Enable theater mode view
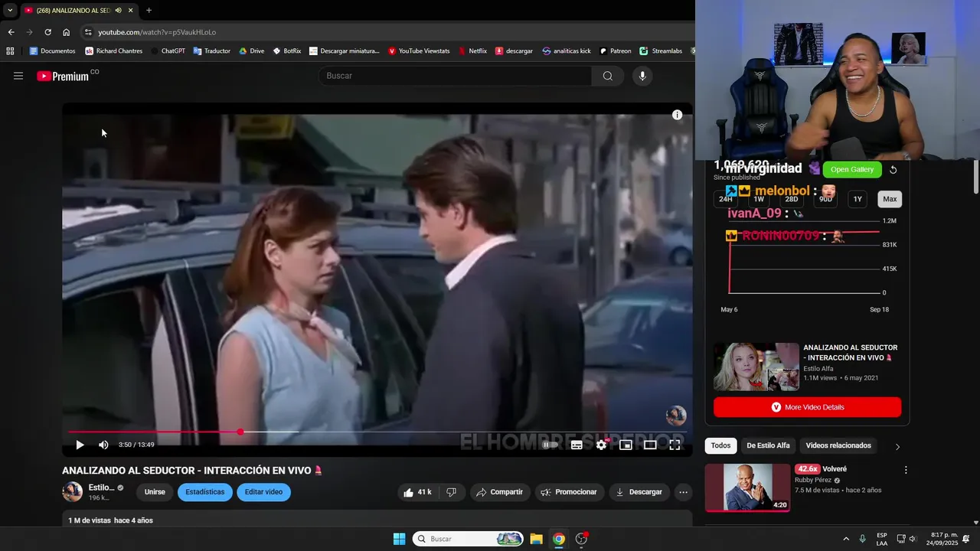Viewport: 980px width, 551px height. [650, 445]
